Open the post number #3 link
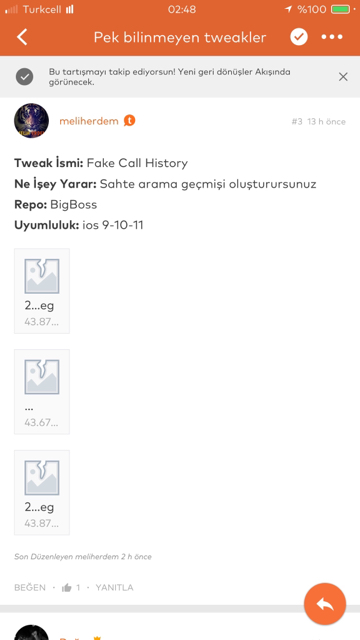 297,122
